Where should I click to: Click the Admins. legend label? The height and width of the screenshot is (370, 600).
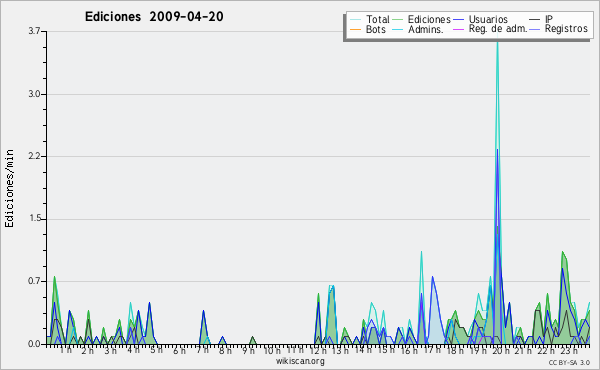coord(426,29)
